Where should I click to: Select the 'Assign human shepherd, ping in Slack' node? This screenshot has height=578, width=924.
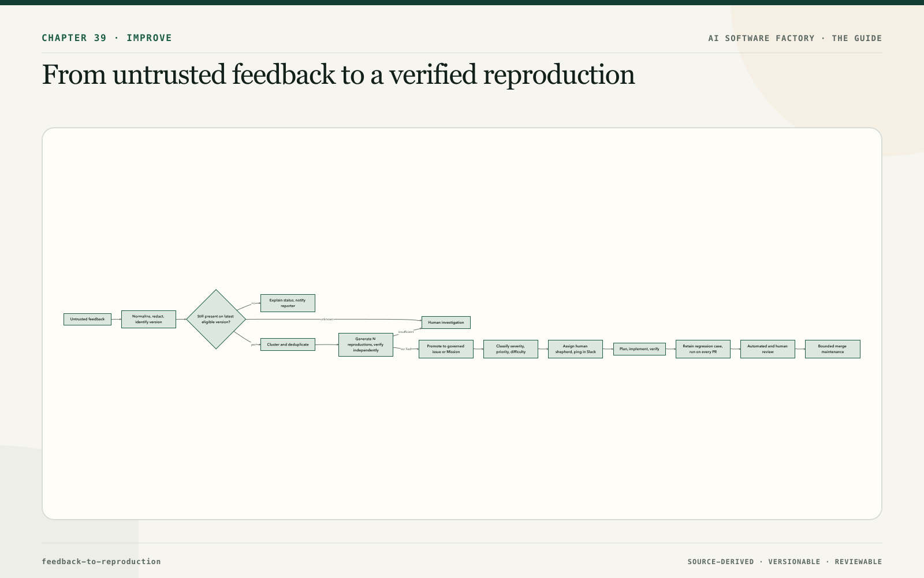(575, 349)
